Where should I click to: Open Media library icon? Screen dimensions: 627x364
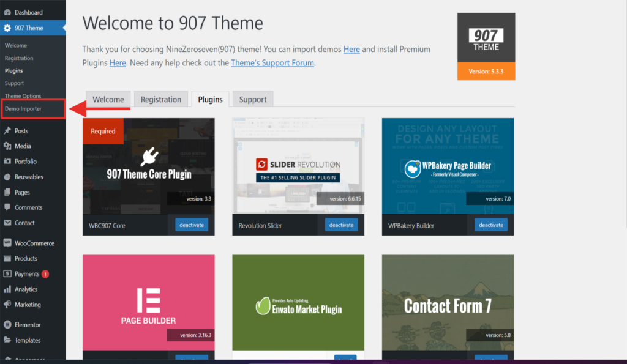click(x=7, y=146)
